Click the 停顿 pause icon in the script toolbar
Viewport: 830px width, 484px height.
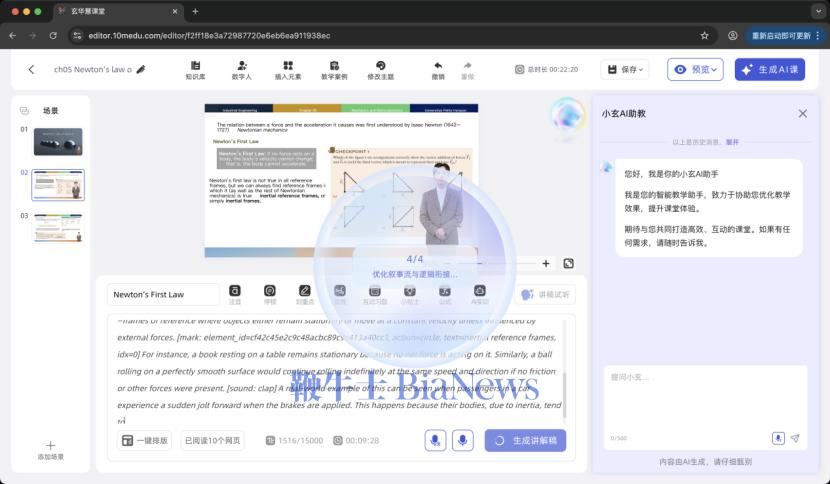(270, 291)
